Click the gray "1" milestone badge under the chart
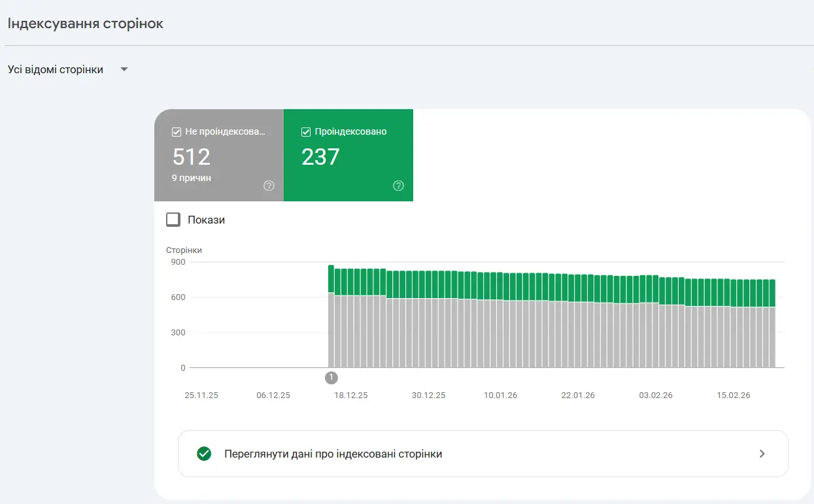The height and width of the screenshot is (504, 814). [331, 377]
